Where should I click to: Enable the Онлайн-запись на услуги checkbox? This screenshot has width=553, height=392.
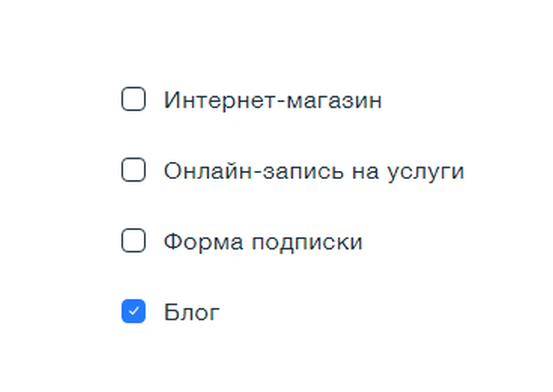pos(133,170)
